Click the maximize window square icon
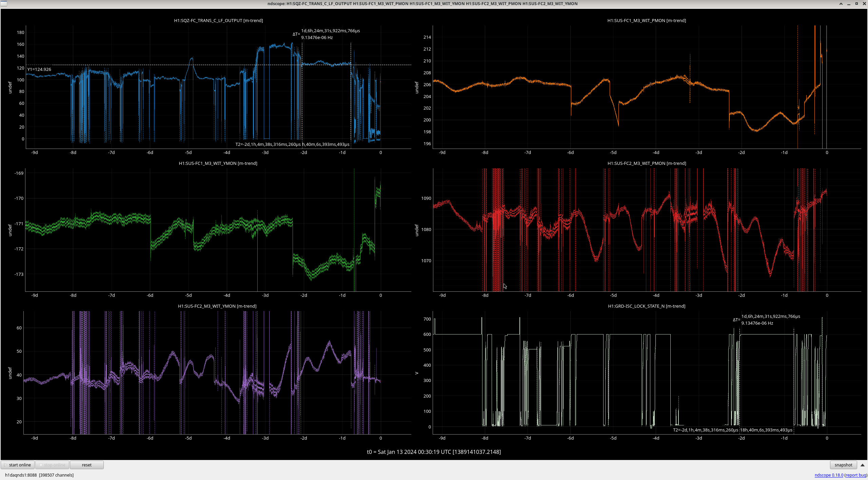 pos(856,4)
